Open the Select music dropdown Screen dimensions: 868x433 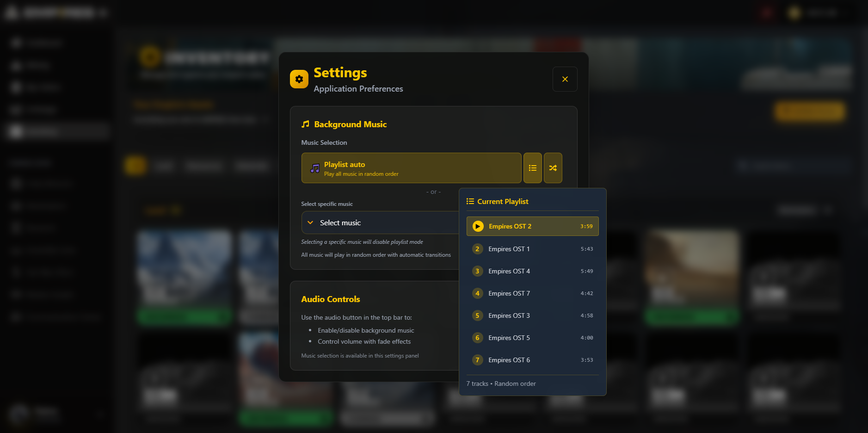379,223
